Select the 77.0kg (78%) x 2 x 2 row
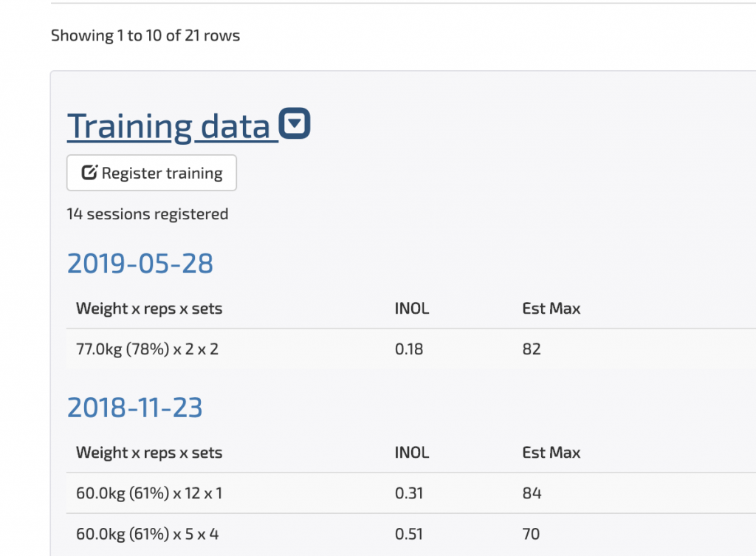The image size is (756, 556). [410, 349]
